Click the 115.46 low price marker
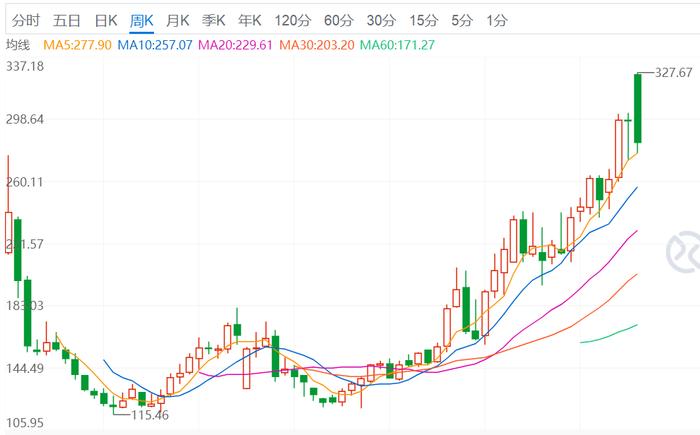 (x=150, y=415)
